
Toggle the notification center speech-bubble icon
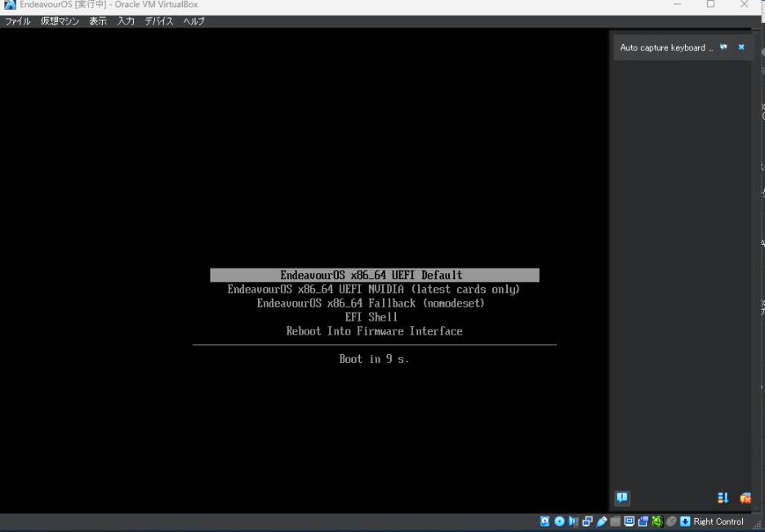click(x=622, y=498)
